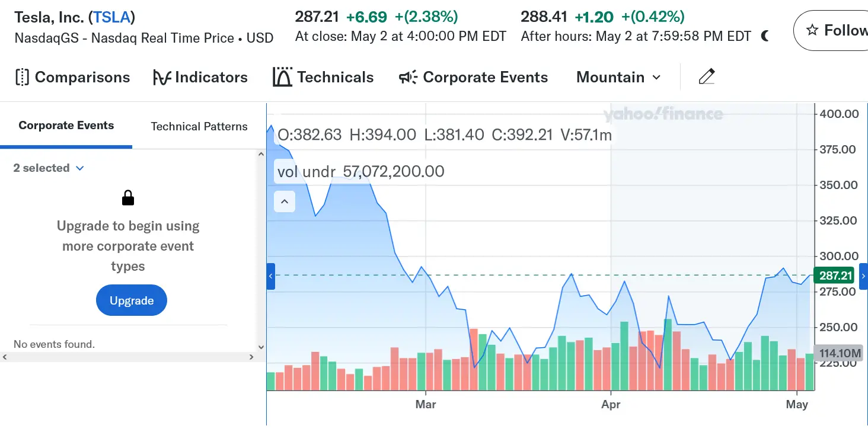Image resolution: width=868 pixels, height=429 pixels.
Task: Switch to the Technical Patterns tab
Action: 199,126
